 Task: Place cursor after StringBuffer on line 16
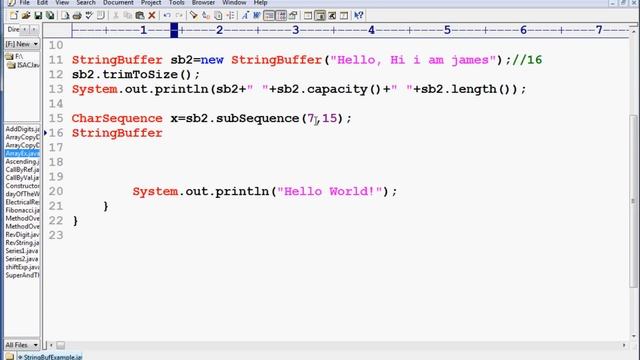point(163,133)
